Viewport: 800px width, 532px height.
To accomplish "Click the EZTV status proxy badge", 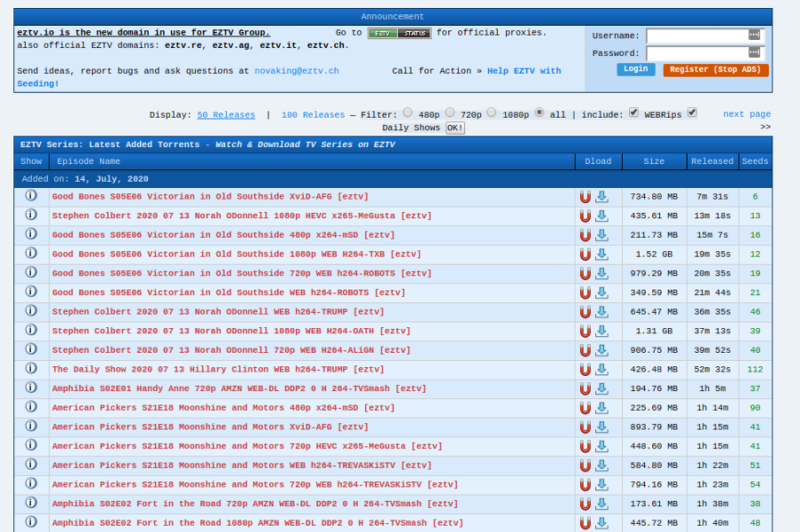I will 399,33.
